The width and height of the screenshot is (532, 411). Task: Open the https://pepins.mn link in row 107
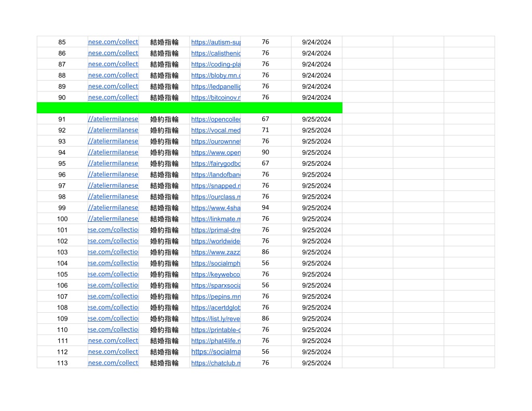[x=216, y=297]
